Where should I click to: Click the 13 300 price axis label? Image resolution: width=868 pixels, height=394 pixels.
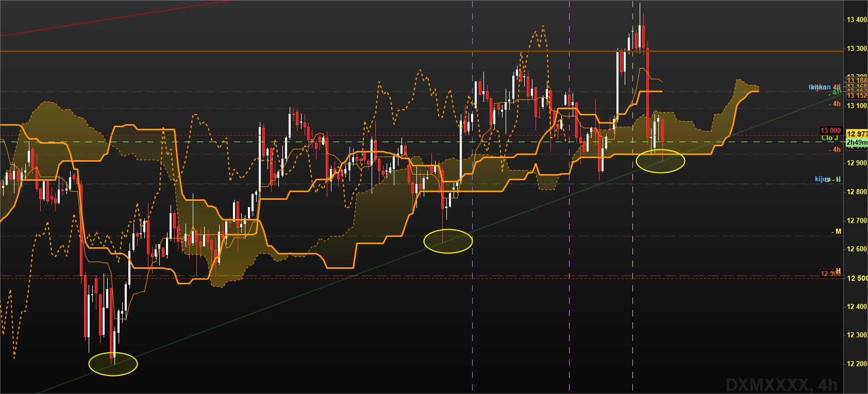tap(857, 49)
